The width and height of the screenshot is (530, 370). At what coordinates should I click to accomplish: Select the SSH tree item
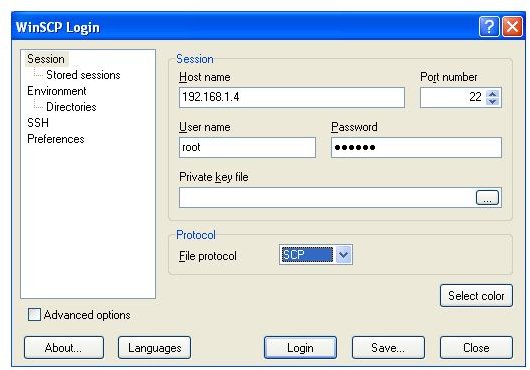[38, 123]
